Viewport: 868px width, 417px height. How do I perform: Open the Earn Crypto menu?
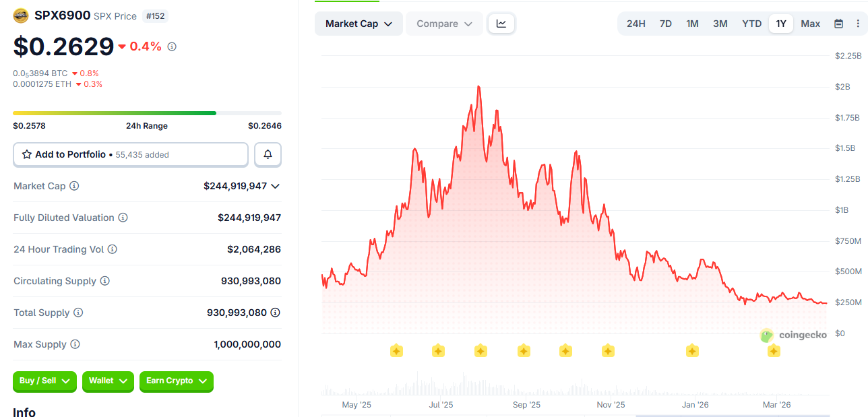176,381
